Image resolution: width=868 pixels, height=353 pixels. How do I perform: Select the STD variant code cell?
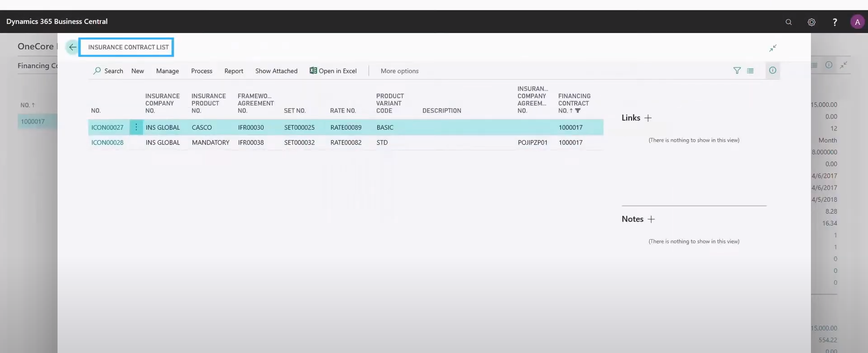tap(382, 143)
